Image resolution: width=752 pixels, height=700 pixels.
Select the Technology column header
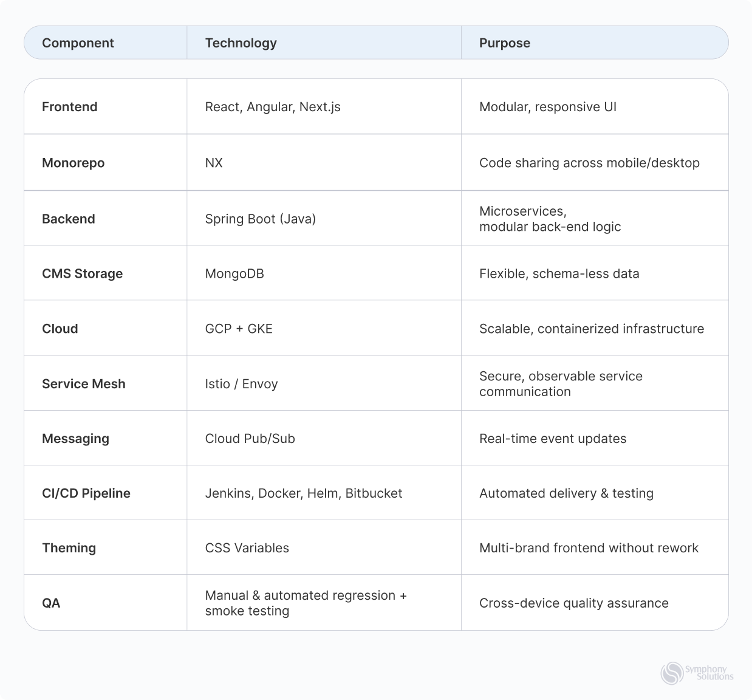coord(241,43)
